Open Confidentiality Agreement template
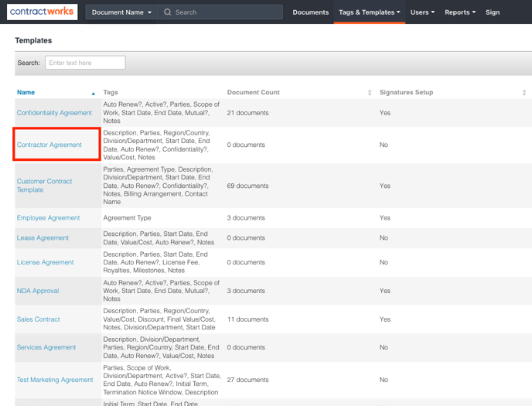Screen dimensions: 532x406 coord(54,113)
